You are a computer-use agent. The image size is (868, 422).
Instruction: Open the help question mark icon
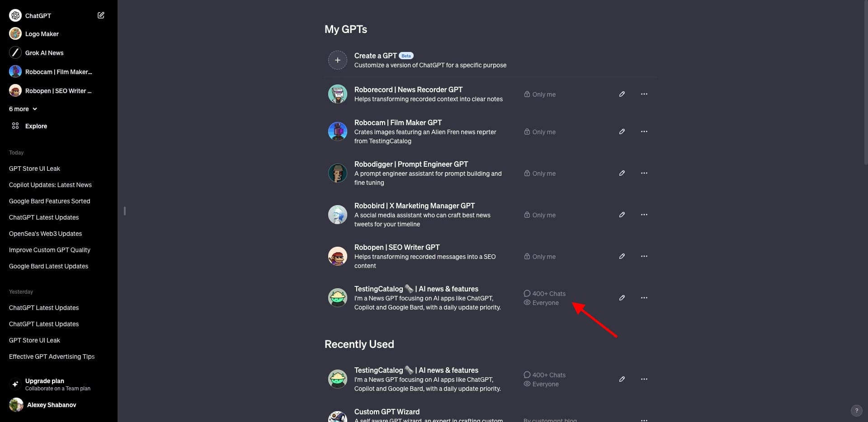pyautogui.click(x=856, y=411)
